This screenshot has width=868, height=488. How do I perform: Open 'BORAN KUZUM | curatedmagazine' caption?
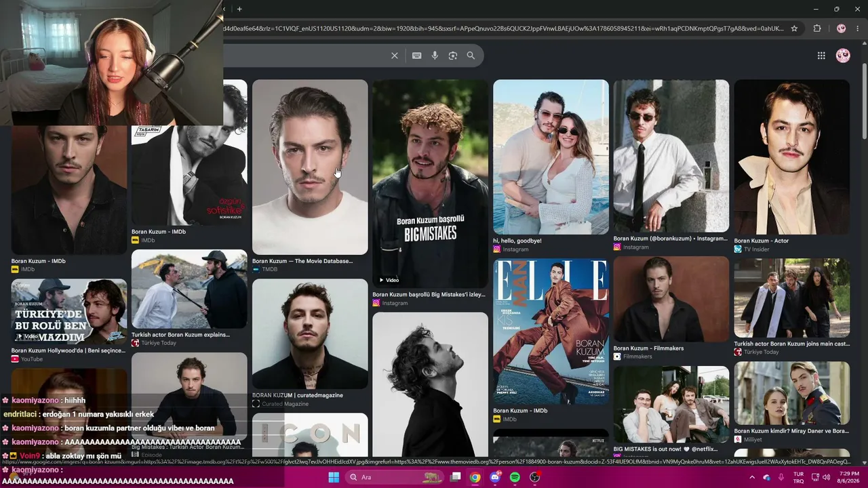point(298,395)
